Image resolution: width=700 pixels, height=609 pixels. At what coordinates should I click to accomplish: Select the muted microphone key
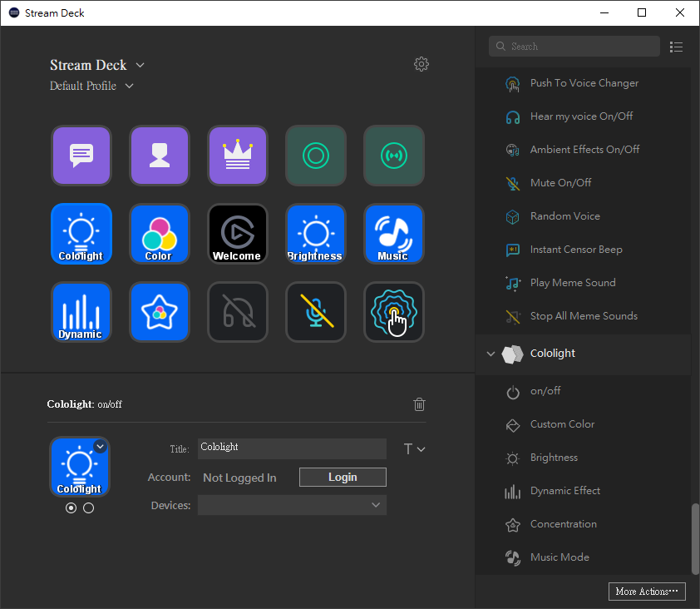(x=316, y=312)
